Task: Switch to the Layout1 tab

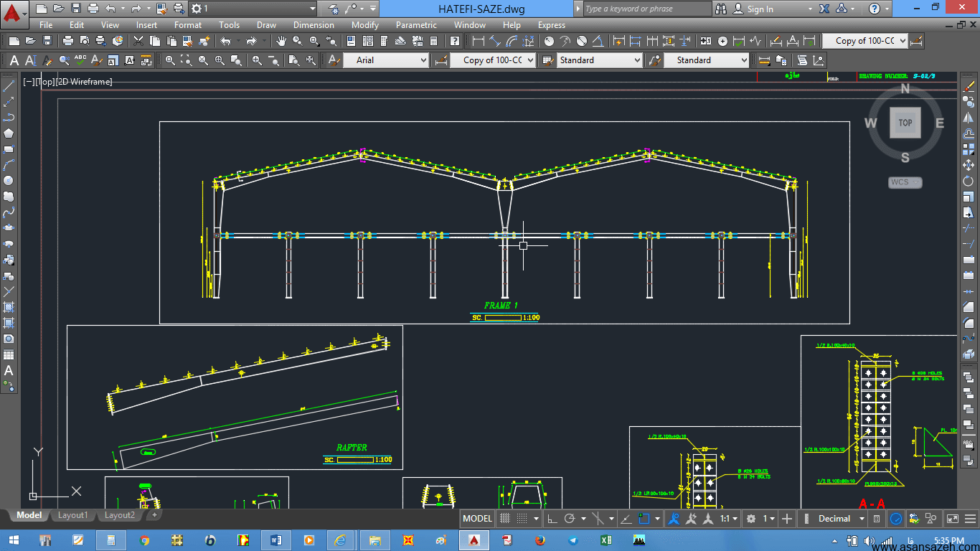Action: [72, 515]
